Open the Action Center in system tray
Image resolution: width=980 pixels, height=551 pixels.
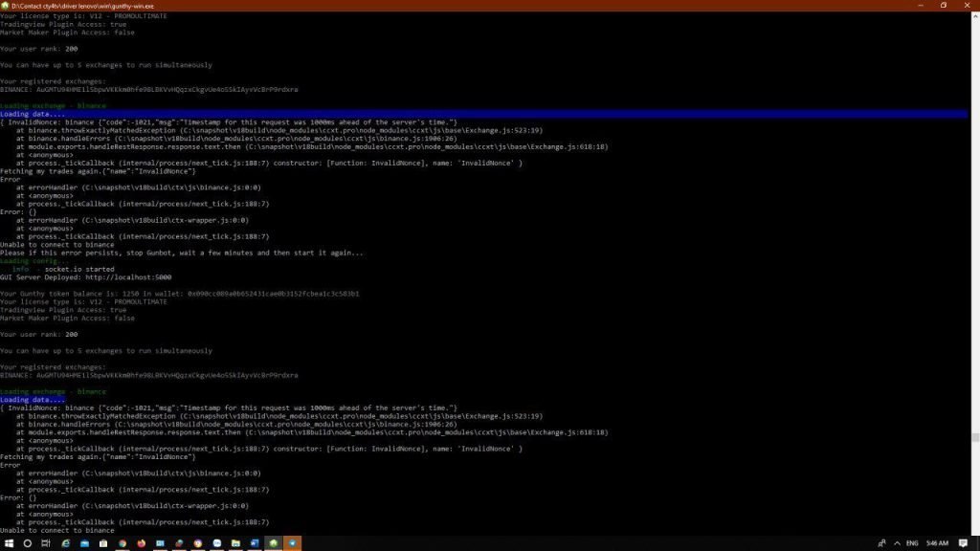click(x=962, y=543)
